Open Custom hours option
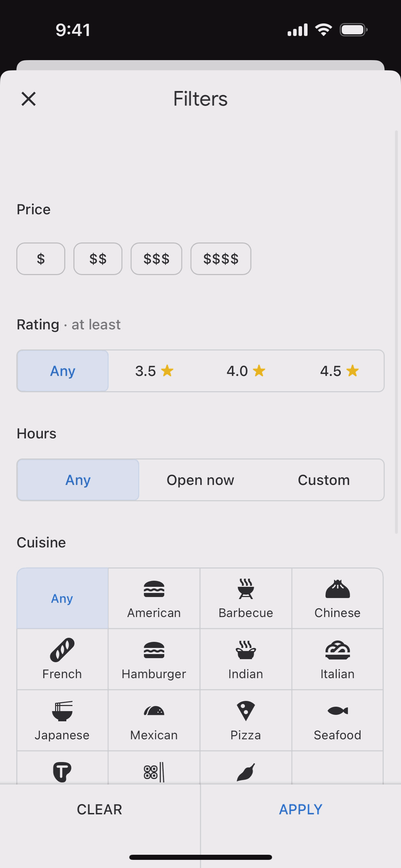Image resolution: width=401 pixels, height=868 pixels. pos(324,480)
